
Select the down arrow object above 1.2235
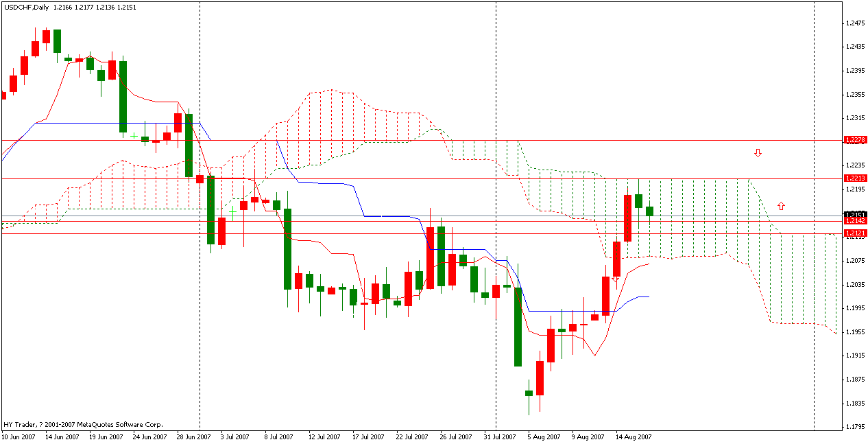pyautogui.click(x=758, y=153)
